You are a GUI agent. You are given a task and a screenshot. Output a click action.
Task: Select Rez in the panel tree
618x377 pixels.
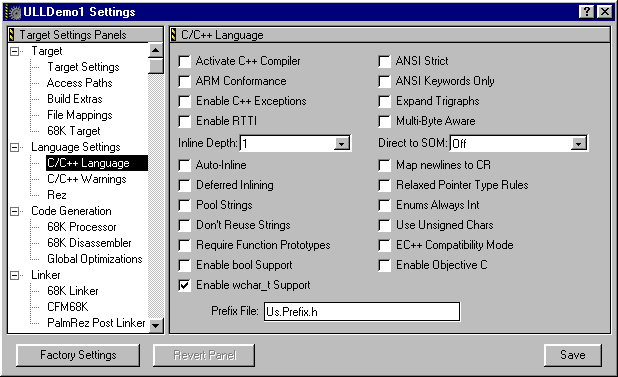coord(57,195)
